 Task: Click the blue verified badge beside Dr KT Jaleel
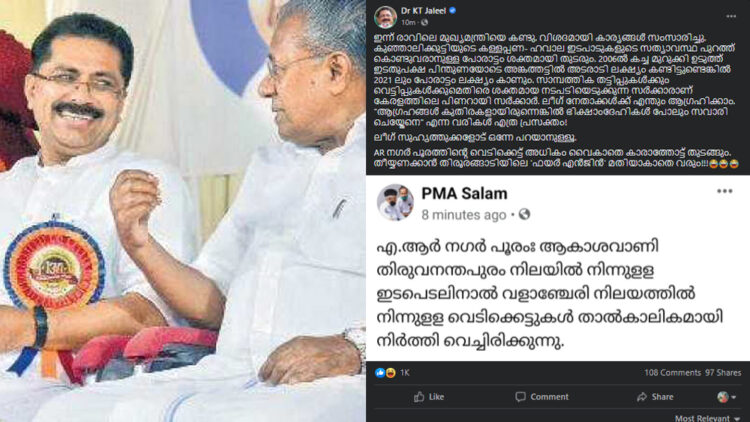tap(452, 10)
